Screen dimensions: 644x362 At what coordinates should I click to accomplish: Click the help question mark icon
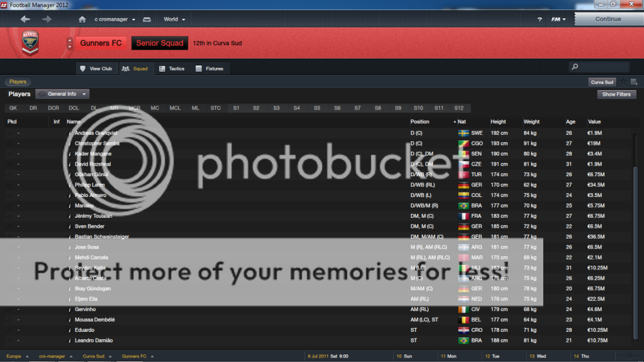point(539,20)
